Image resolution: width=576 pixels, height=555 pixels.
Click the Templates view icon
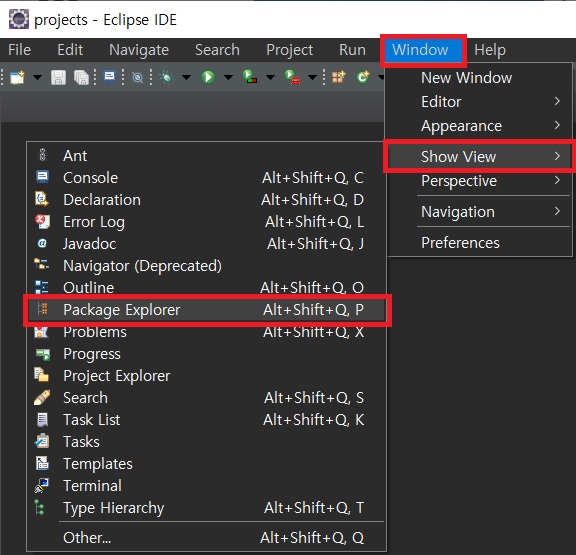point(42,463)
